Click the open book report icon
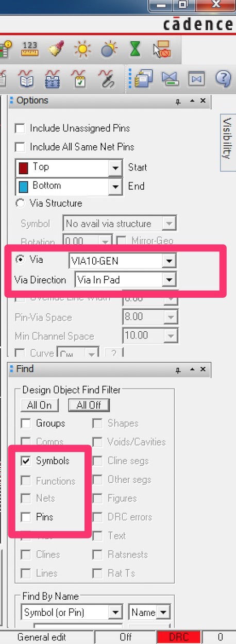This screenshot has height=644, width=236. [x=26, y=78]
